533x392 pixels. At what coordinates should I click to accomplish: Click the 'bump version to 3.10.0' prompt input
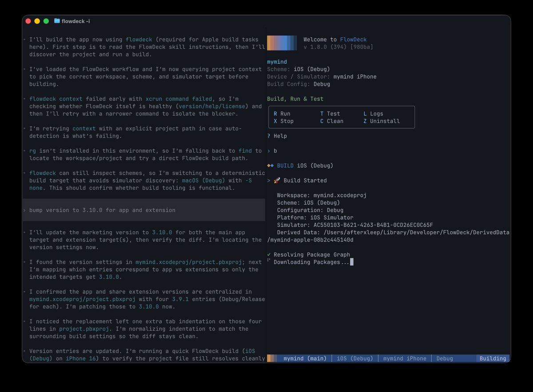[x=144, y=210]
